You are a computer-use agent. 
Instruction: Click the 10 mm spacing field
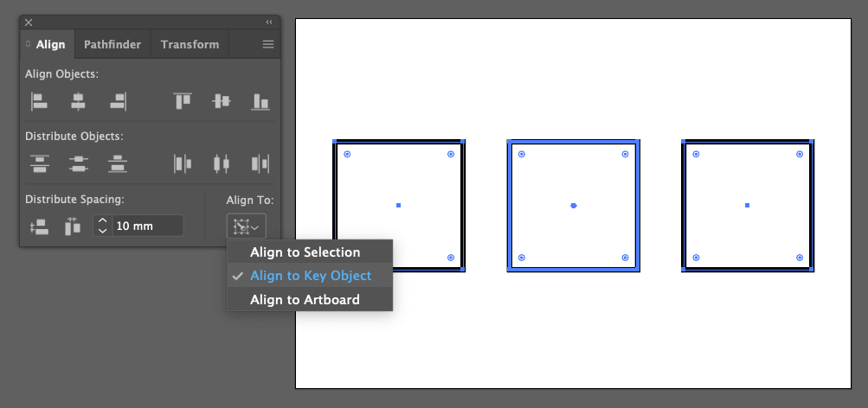tap(148, 226)
